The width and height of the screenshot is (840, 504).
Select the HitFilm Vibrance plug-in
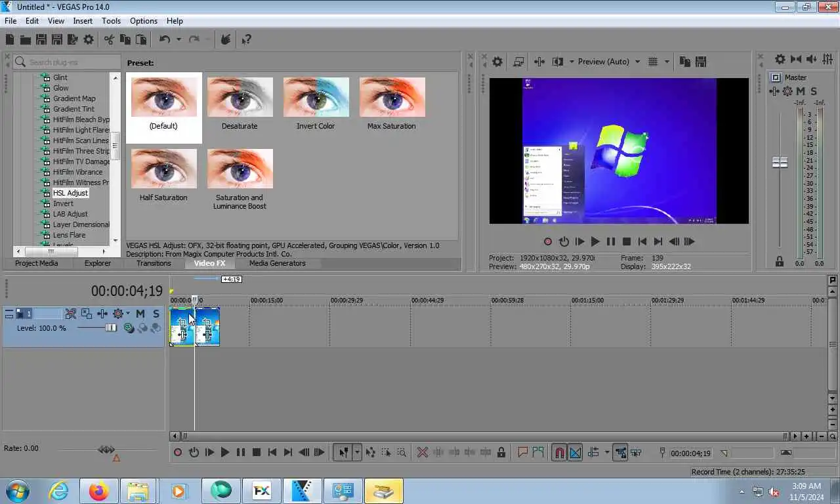77,172
